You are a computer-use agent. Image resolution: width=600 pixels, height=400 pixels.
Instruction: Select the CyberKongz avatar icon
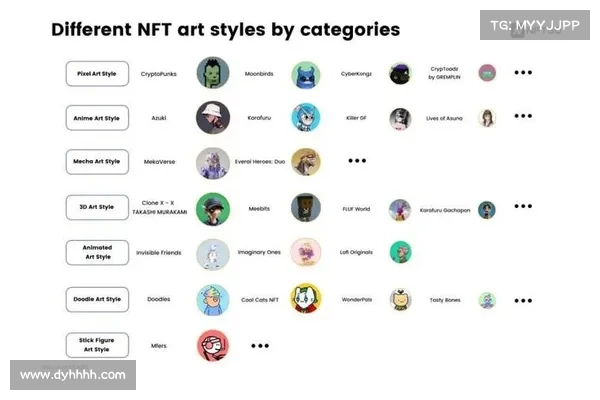point(400,73)
